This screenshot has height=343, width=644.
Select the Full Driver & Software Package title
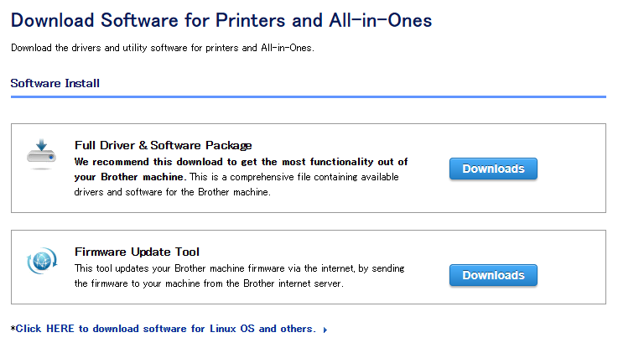[x=163, y=145]
